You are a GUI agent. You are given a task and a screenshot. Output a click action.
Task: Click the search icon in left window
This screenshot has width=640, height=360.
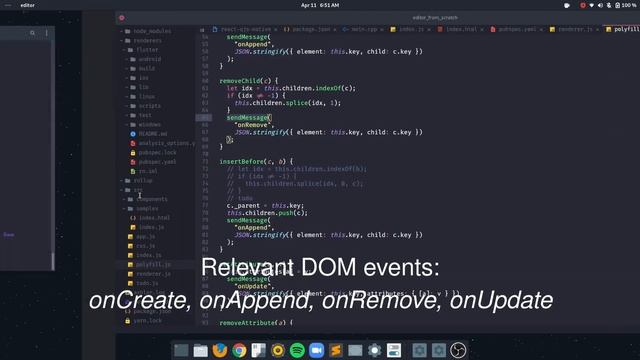[x=32, y=33]
